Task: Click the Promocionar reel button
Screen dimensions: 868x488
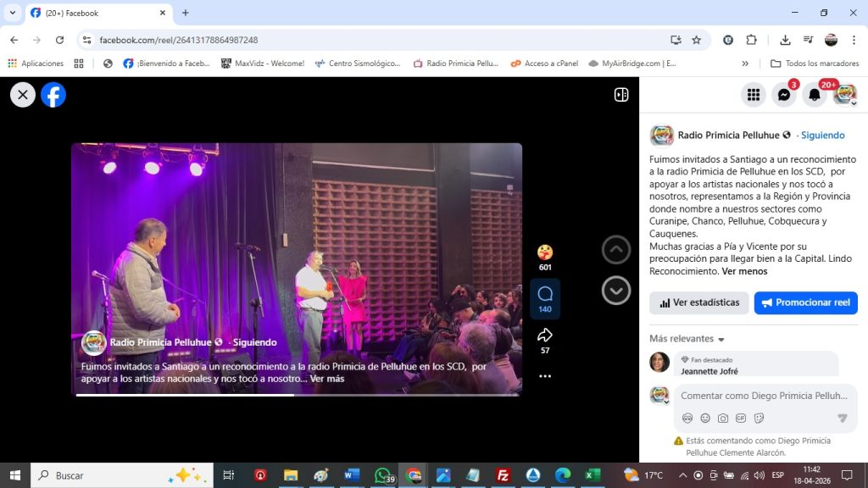Action: pyautogui.click(x=805, y=302)
